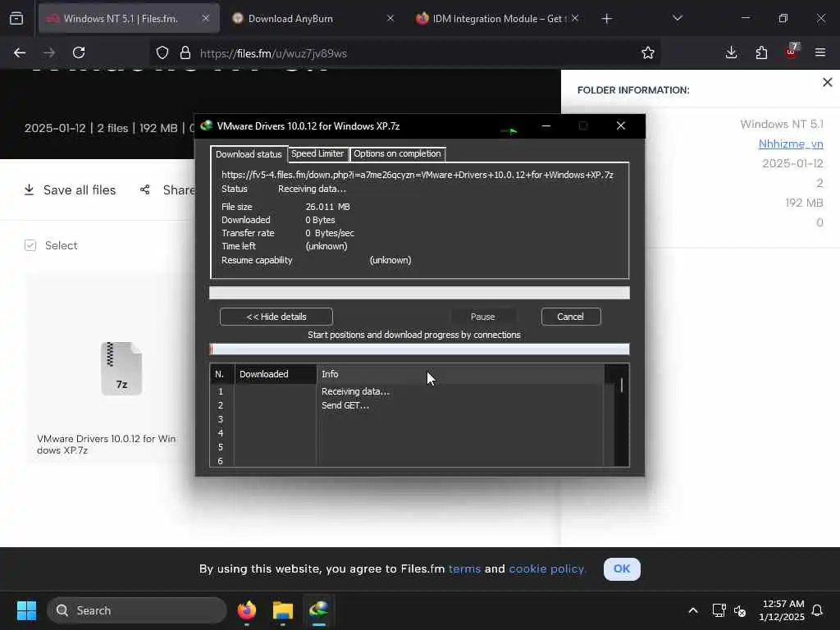The width and height of the screenshot is (840, 630).
Task: Click muted volume tray icon
Action: point(740,610)
